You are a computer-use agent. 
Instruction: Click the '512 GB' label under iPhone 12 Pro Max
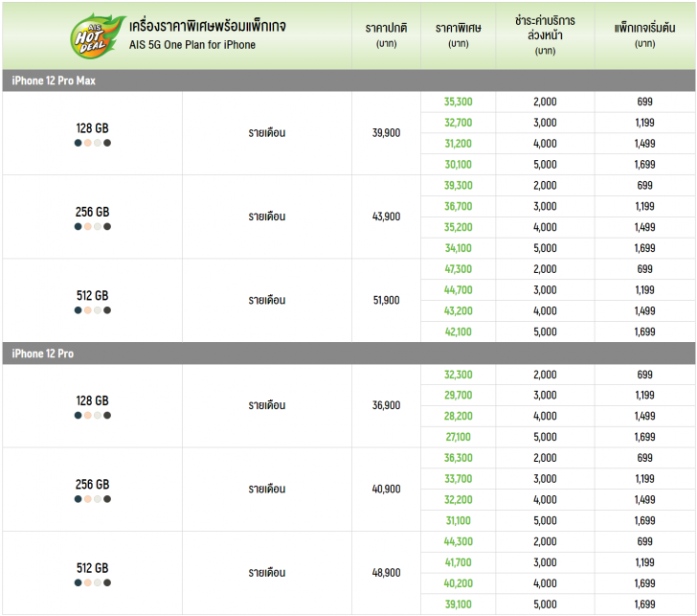[93, 296]
